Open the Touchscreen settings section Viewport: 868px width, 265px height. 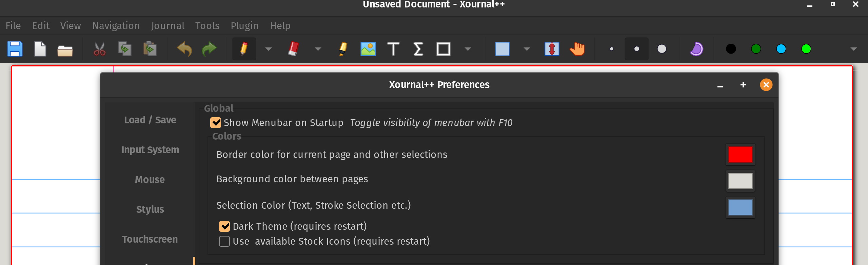pos(150,239)
